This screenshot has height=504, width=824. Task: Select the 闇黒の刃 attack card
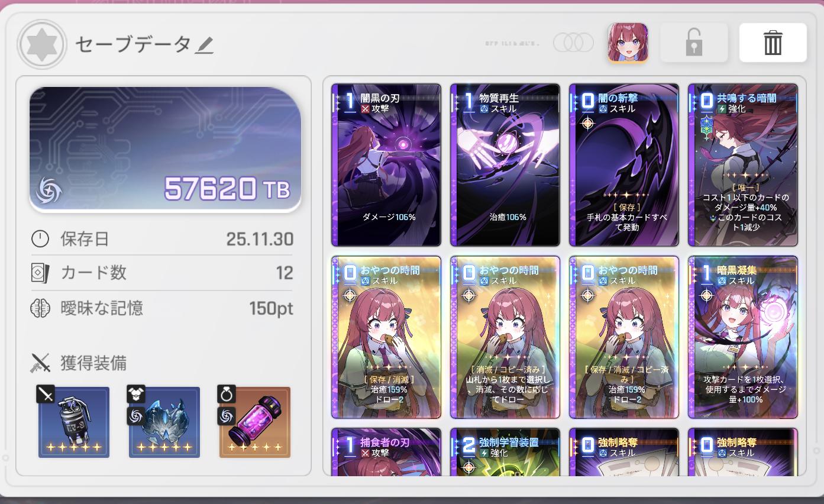[x=386, y=165]
